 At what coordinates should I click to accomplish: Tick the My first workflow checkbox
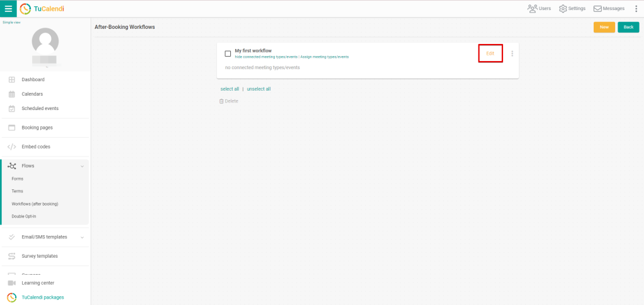click(228, 53)
